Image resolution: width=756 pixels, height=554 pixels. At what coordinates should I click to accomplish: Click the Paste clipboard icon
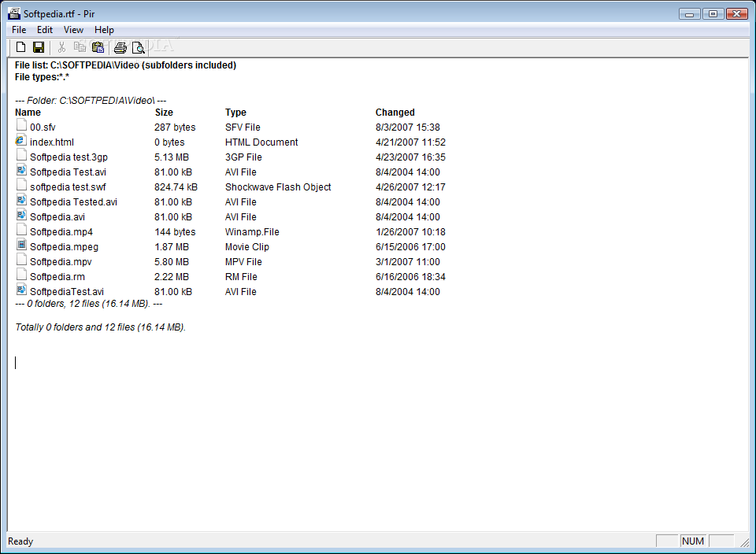[98, 47]
